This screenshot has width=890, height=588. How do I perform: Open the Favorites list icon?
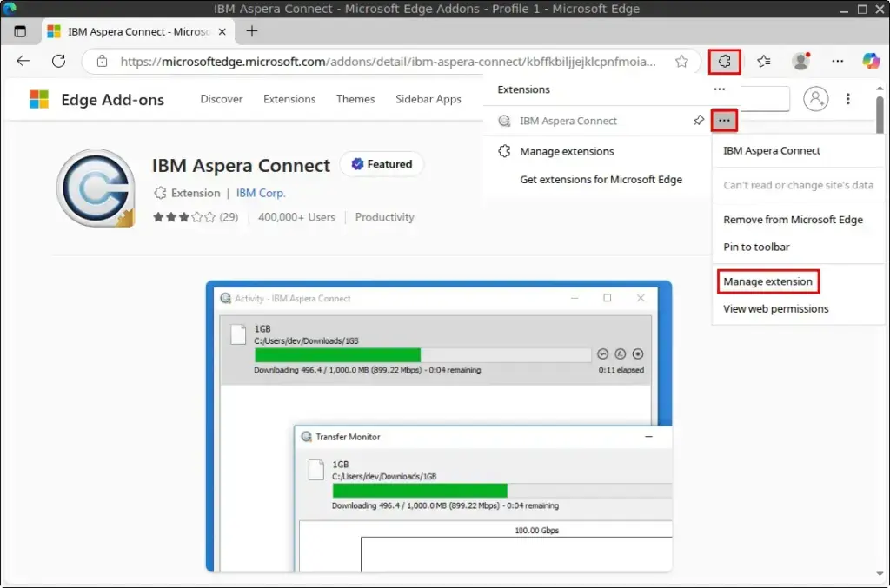tap(764, 62)
